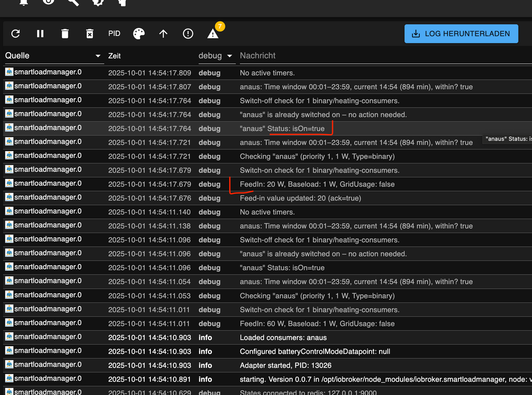Open warnings triangle with badge 7
This screenshot has width=532, height=395.
pos(213,34)
